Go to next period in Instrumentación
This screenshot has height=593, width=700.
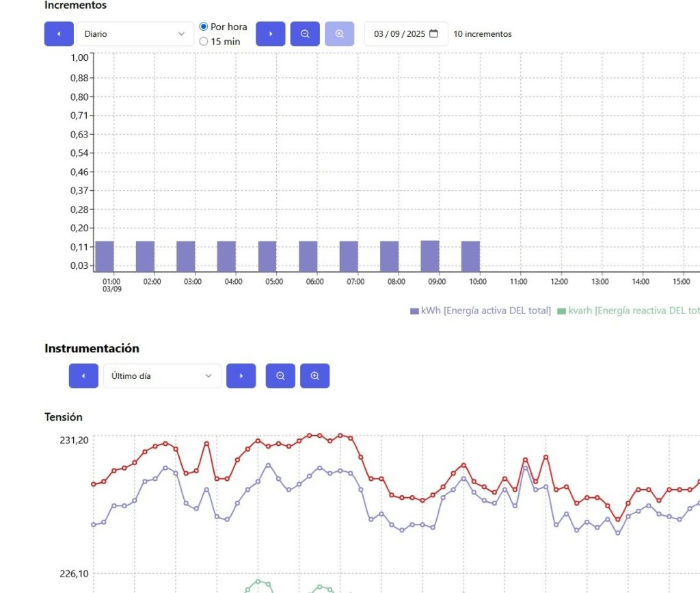tap(241, 375)
